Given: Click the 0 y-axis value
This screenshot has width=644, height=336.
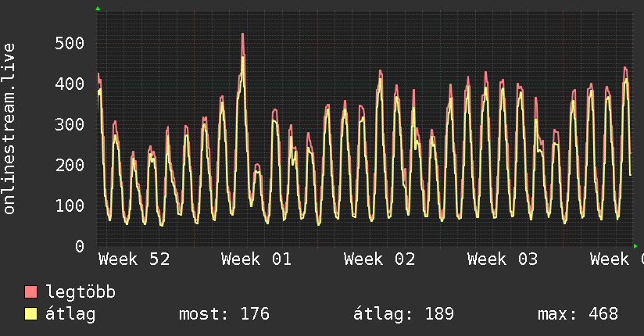Looking at the screenshot, I should (79, 246).
